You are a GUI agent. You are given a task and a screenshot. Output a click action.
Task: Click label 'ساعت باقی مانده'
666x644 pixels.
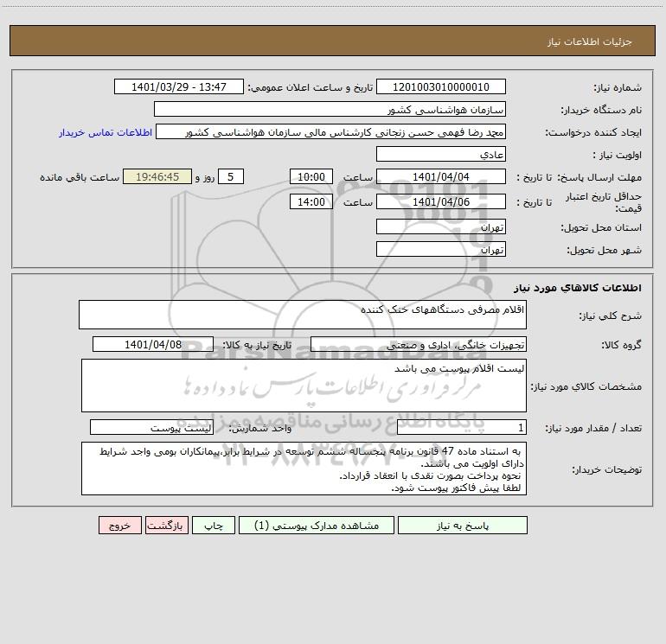(80, 177)
